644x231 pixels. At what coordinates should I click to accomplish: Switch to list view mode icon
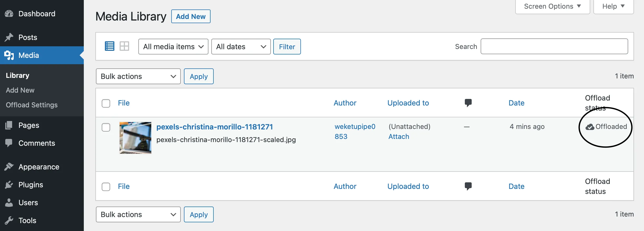110,46
